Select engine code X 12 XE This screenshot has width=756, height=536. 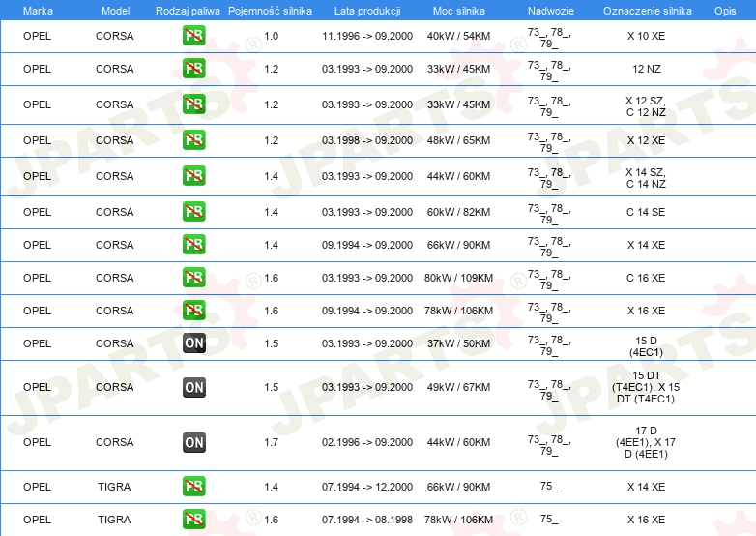646,140
